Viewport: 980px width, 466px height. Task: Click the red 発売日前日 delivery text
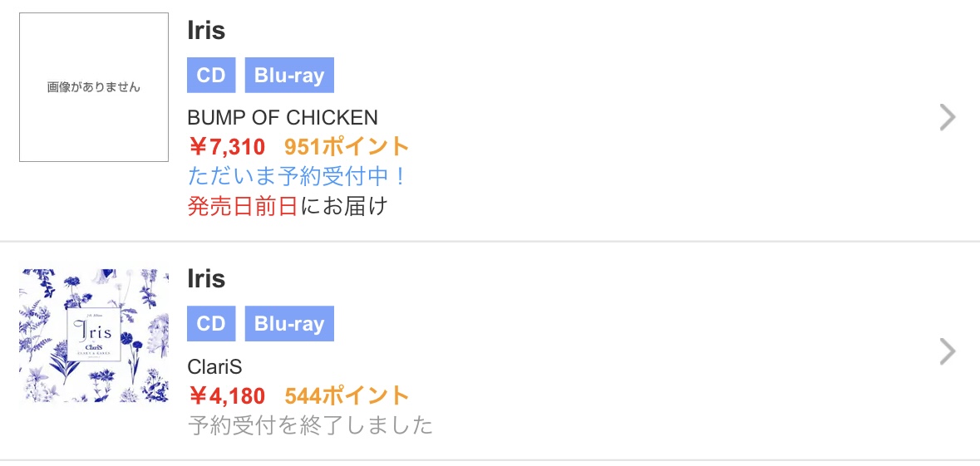[x=243, y=206]
